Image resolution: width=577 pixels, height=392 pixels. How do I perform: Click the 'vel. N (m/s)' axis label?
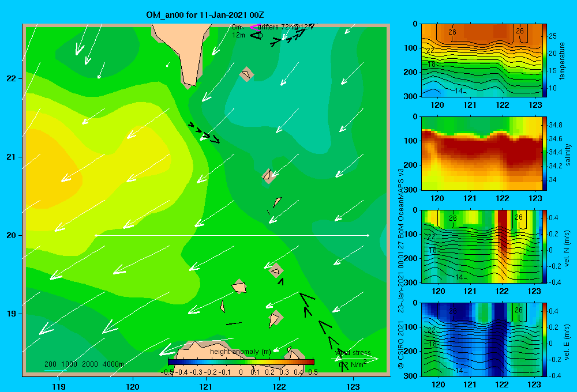tap(567, 248)
